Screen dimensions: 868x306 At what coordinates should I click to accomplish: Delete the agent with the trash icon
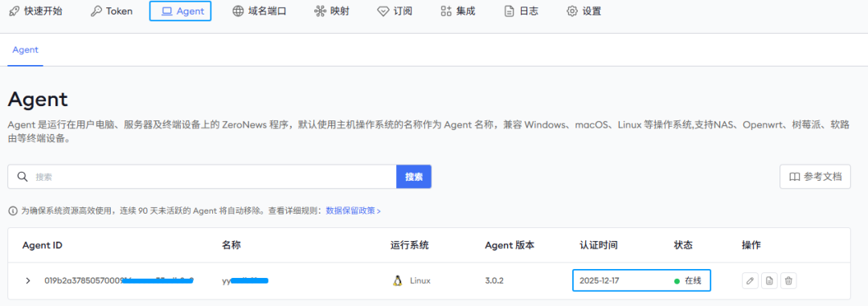[788, 281]
